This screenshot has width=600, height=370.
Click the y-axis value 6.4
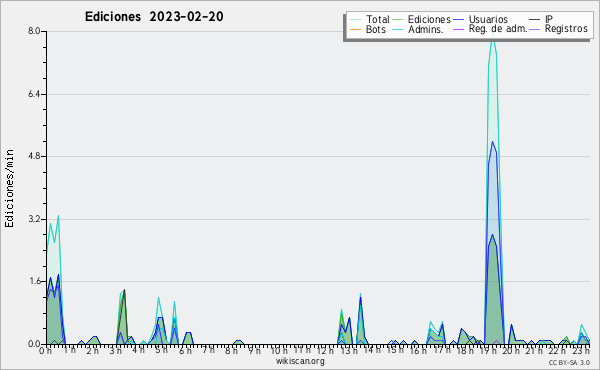pyautogui.click(x=34, y=94)
